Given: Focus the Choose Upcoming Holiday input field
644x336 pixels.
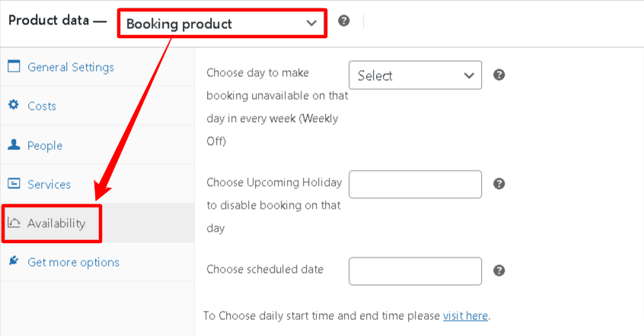Looking at the screenshot, I should [415, 184].
